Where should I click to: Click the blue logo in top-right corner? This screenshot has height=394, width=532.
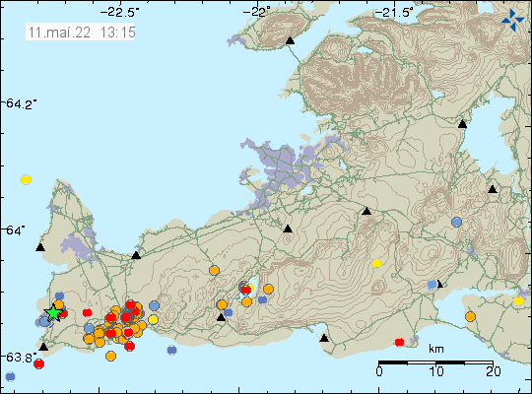click(x=512, y=20)
